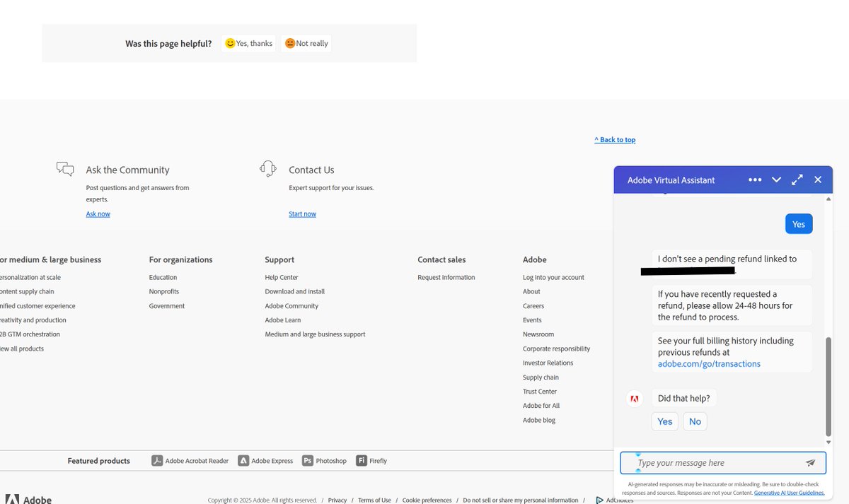Viewport: 849px width, 504px height.
Task: Click 'Start now' under Contact Us
Action: (302, 214)
